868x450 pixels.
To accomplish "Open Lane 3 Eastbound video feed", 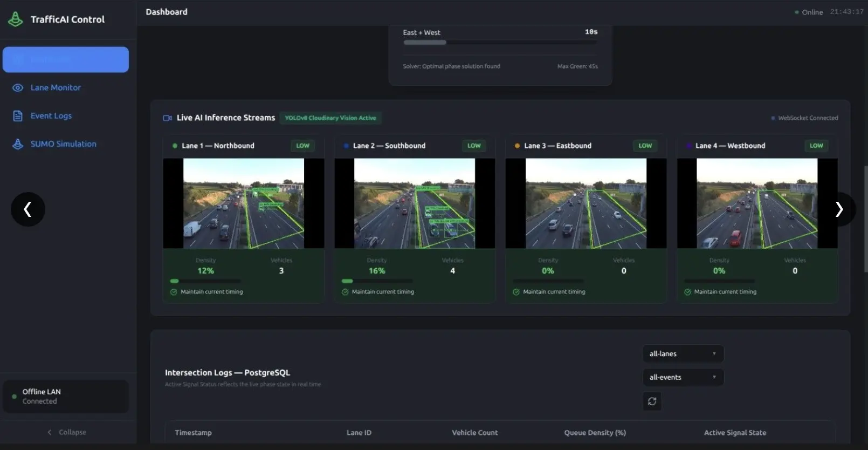I will click(x=586, y=203).
